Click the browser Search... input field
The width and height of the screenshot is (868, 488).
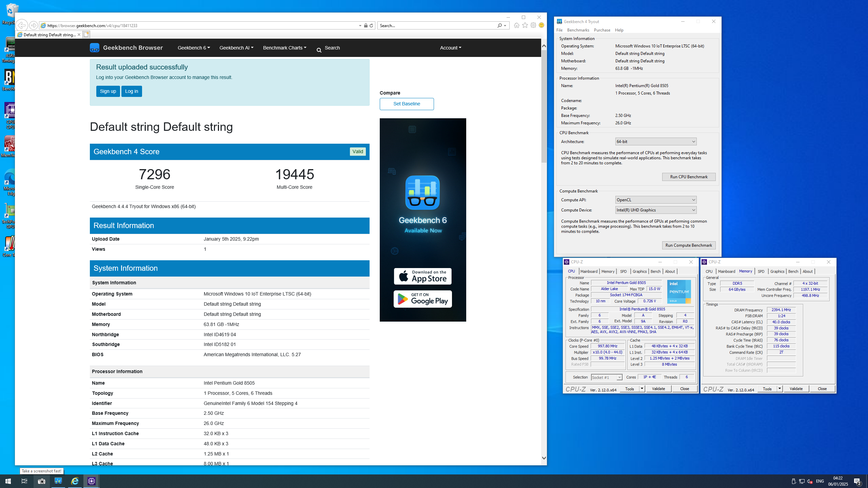pyautogui.click(x=437, y=25)
